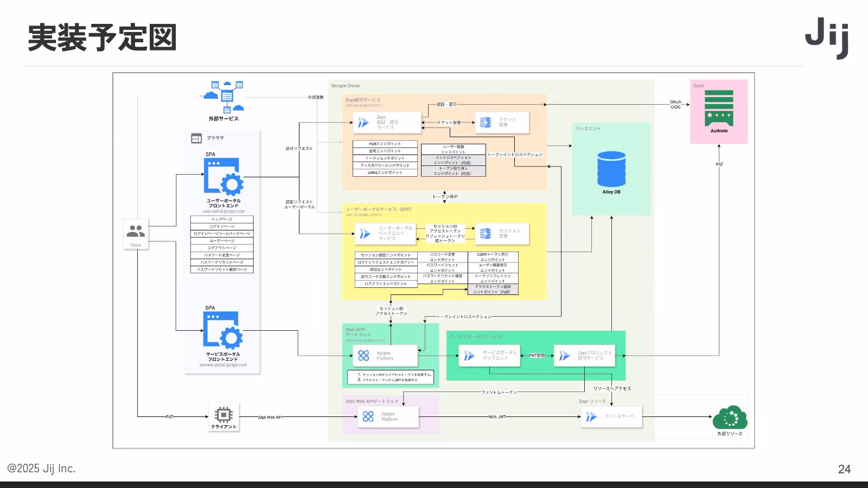Click the "イントロスペクションエンドポイント（内部）" cell
The height and width of the screenshot is (488, 868).
point(454,160)
